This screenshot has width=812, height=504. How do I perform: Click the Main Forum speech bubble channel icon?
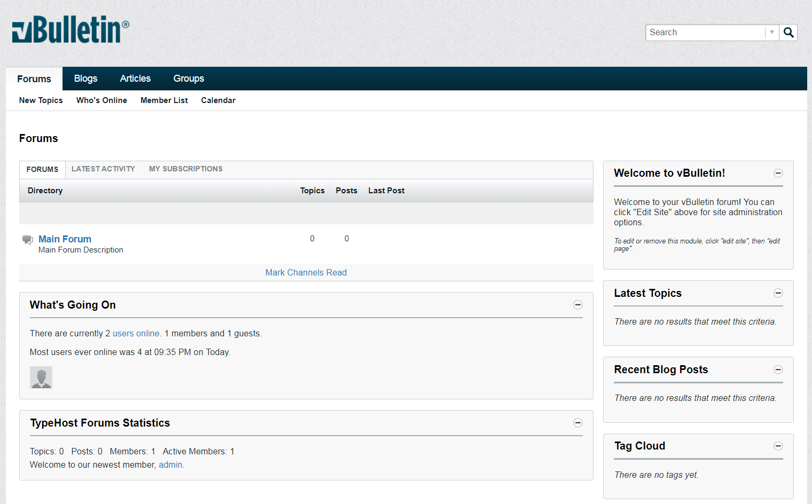click(x=27, y=240)
